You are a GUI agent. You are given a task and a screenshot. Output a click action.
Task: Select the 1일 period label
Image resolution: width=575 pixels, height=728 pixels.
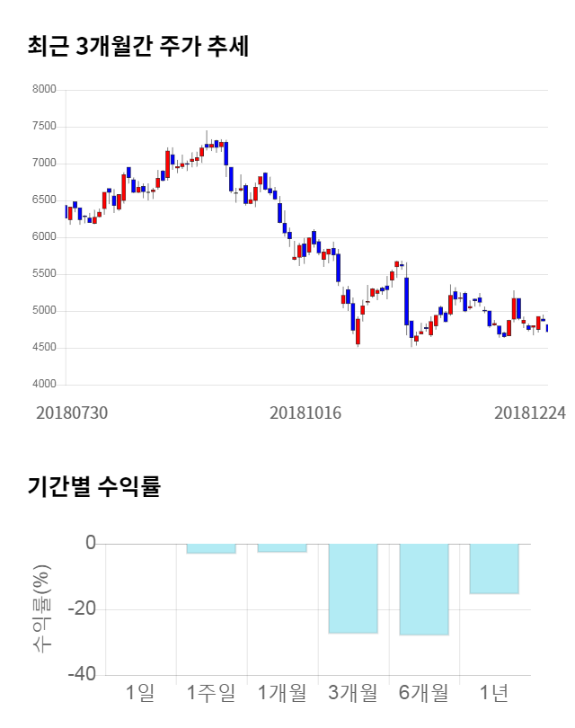[x=140, y=693]
